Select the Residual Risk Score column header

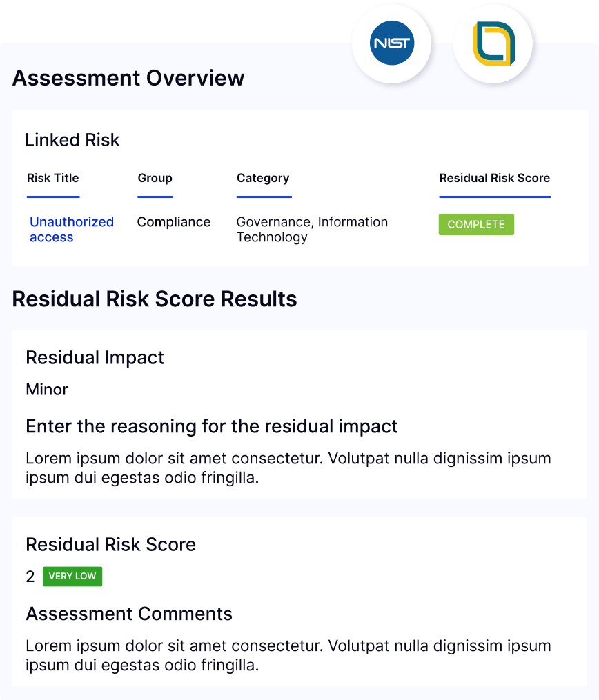(495, 178)
